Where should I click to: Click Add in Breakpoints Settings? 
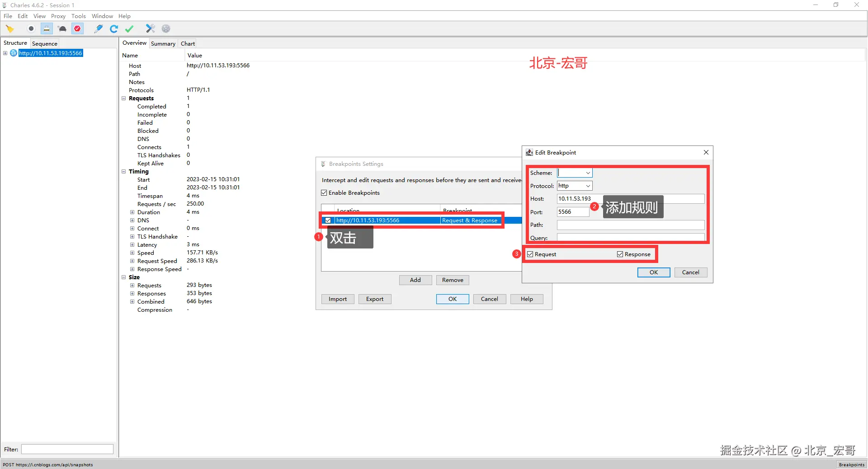click(x=415, y=280)
